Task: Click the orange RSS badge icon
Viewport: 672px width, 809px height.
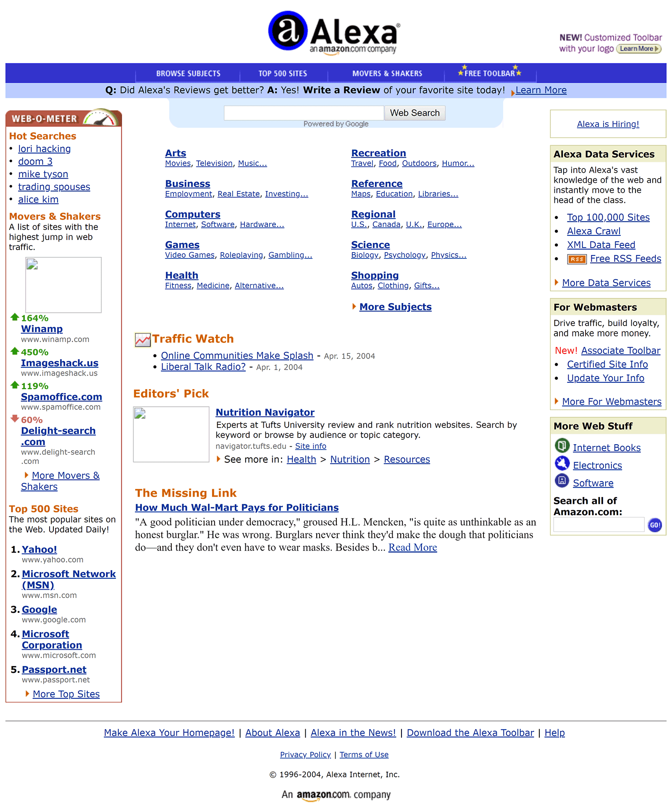Action: pyautogui.click(x=577, y=259)
